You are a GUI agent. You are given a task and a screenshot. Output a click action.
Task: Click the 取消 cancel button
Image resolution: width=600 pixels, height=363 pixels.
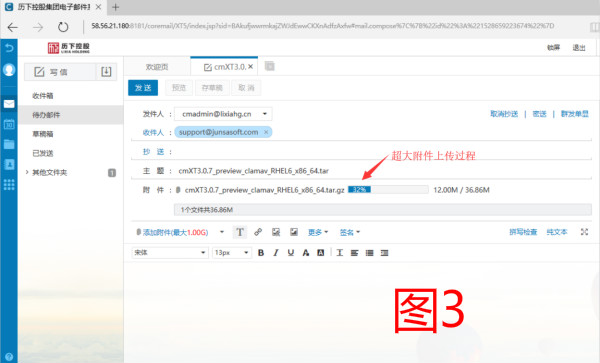[x=246, y=88]
